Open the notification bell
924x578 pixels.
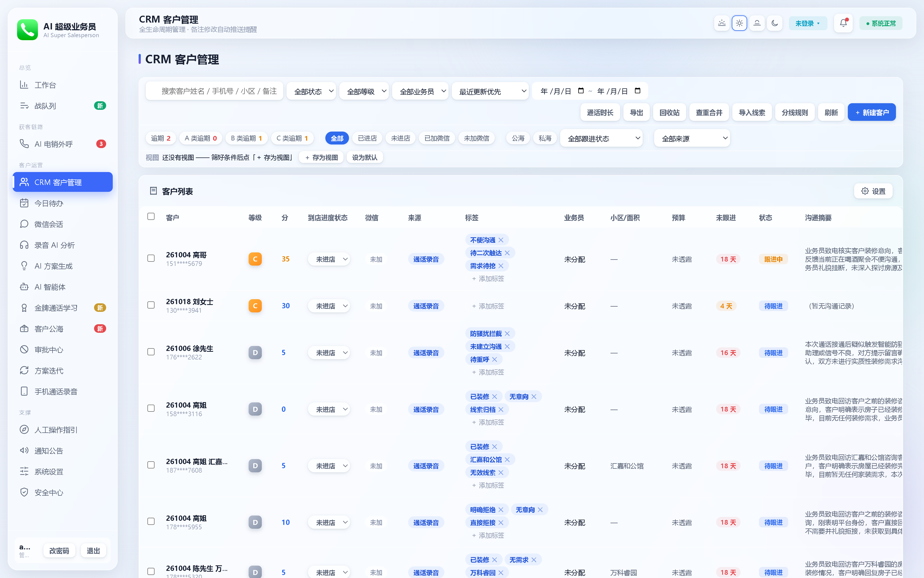coord(843,23)
